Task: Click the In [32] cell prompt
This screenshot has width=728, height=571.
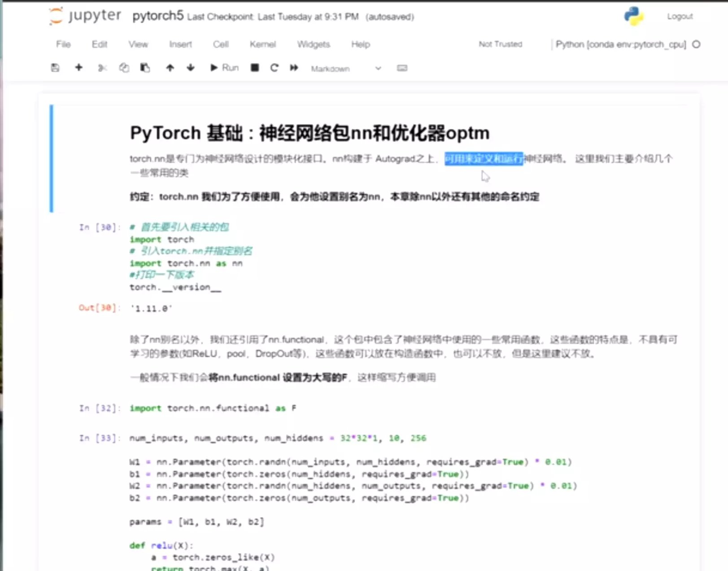Action: [100, 408]
